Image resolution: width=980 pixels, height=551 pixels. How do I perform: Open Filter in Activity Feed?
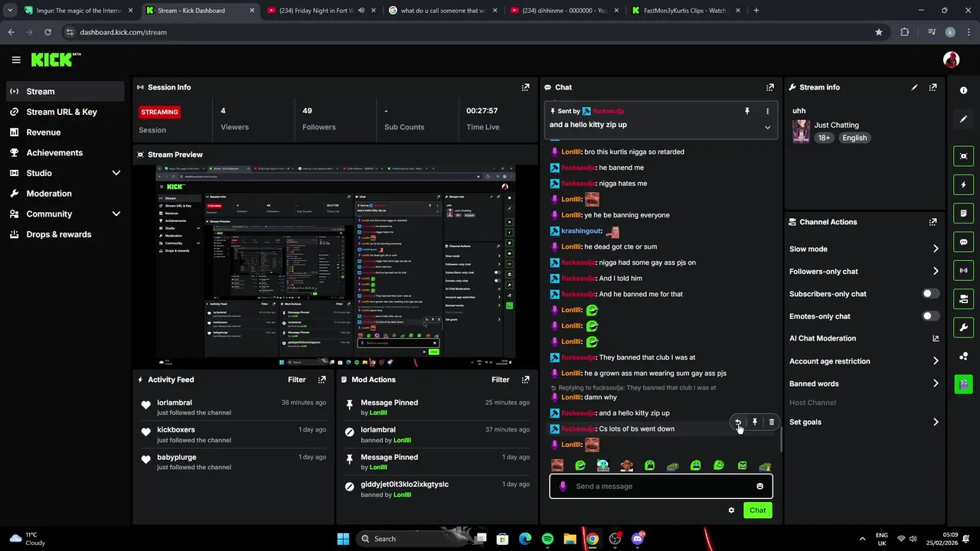click(x=296, y=380)
